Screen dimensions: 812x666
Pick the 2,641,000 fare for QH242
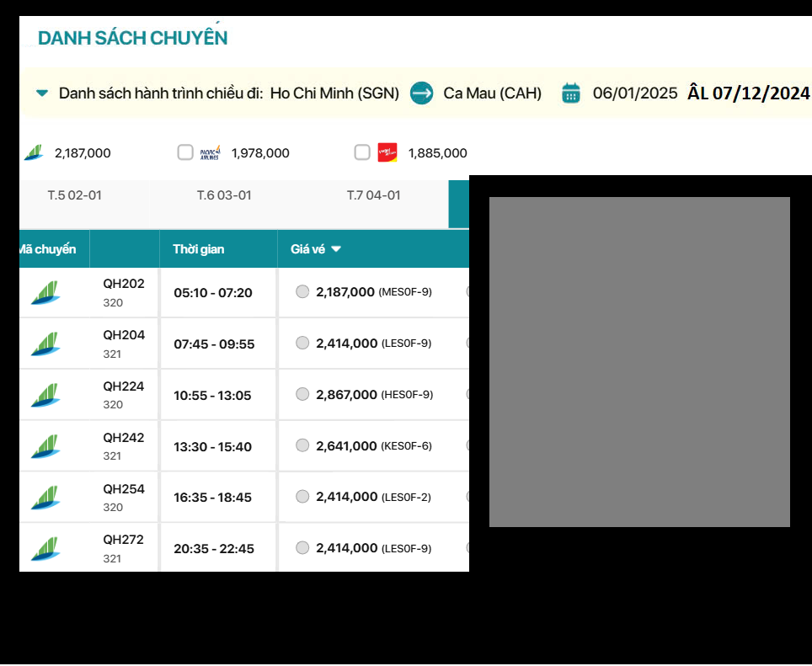(x=302, y=445)
